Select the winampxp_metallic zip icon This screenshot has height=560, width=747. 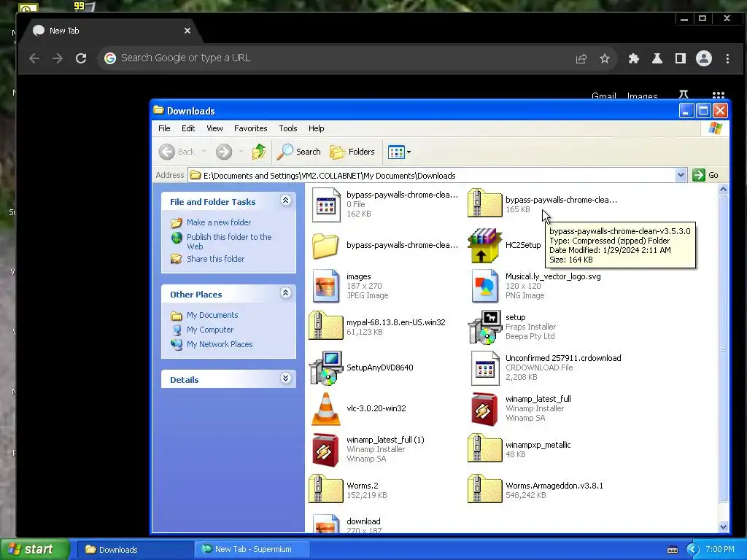click(x=484, y=448)
